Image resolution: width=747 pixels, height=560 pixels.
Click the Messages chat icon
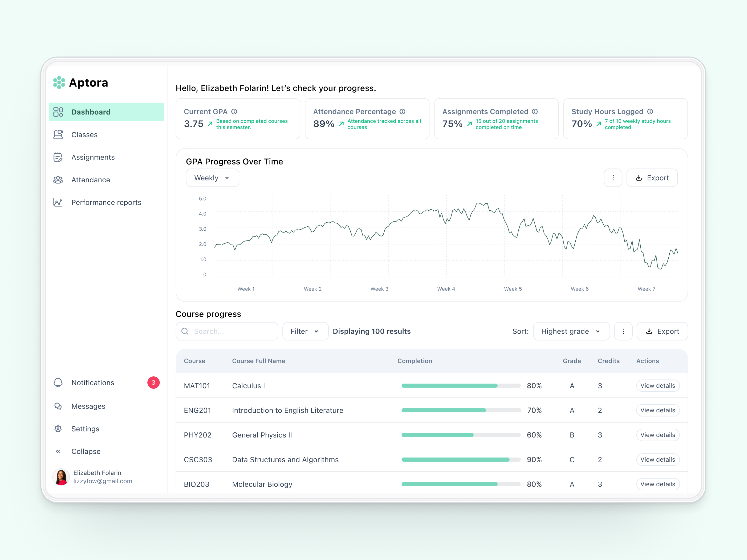[x=58, y=406]
